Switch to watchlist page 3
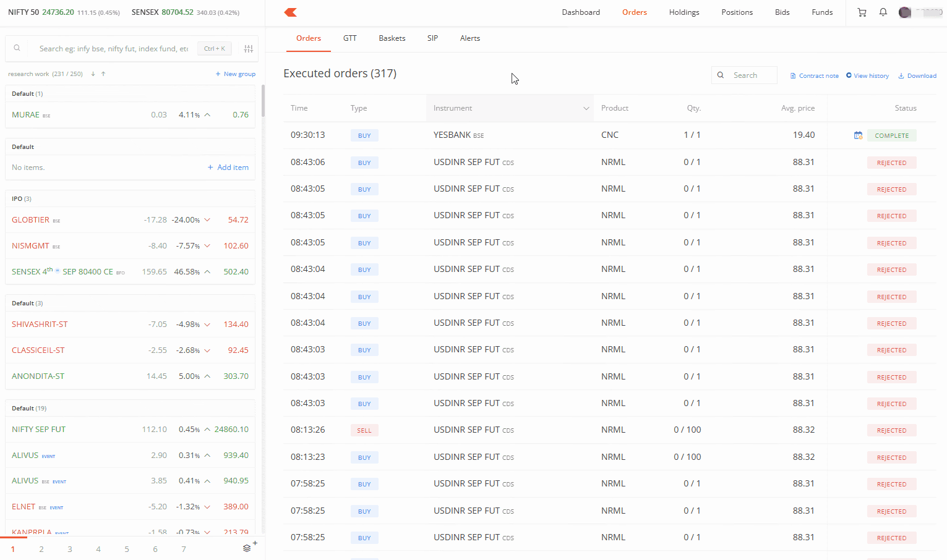 tap(70, 549)
